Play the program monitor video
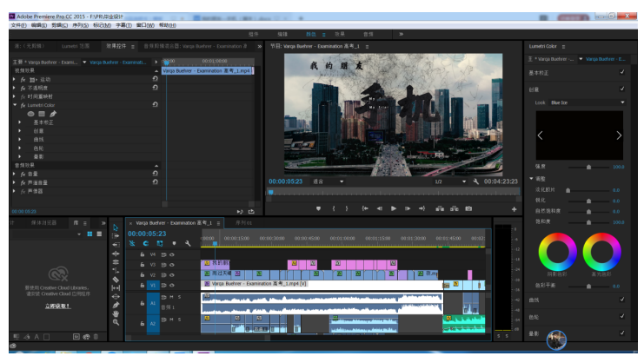The height and width of the screenshot is (356, 644). click(x=394, y=208)
